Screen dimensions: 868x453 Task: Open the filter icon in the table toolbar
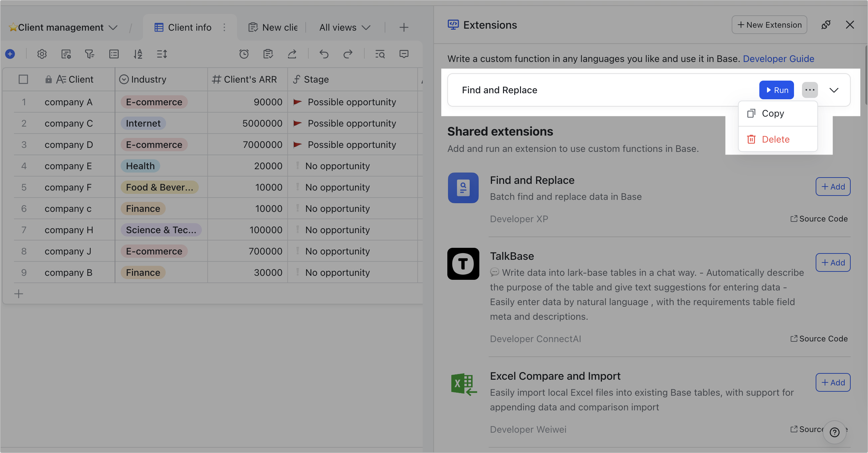89,54
